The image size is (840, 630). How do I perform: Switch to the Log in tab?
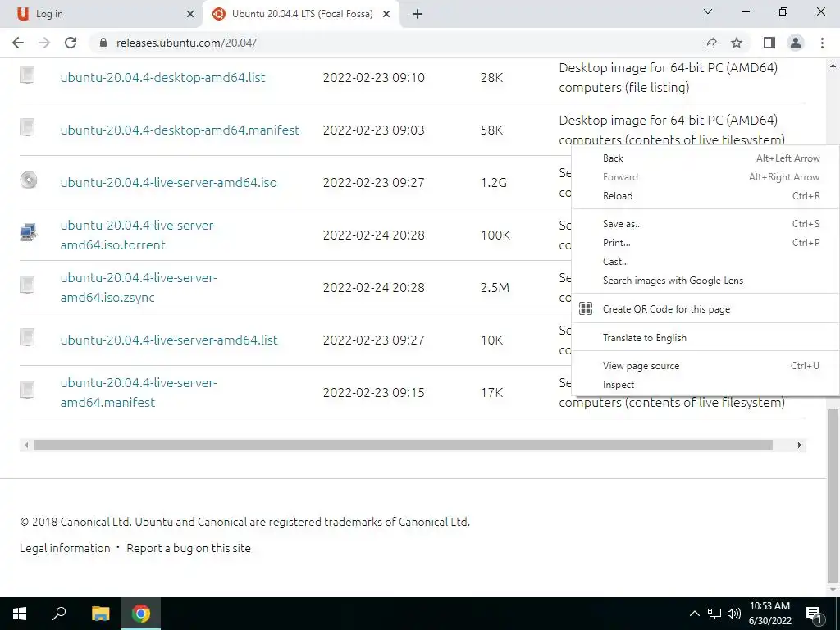pyautogui.click(x=102, y=15)
